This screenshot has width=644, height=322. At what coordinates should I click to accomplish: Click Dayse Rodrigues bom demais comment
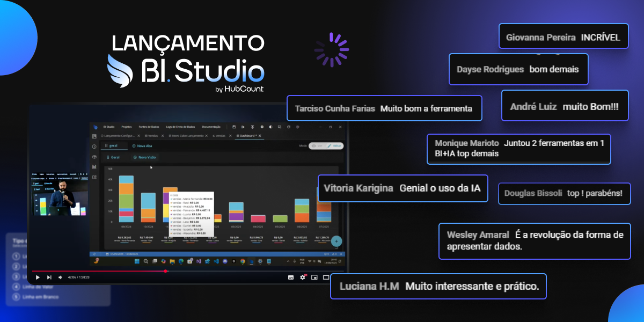click(518, 69)
